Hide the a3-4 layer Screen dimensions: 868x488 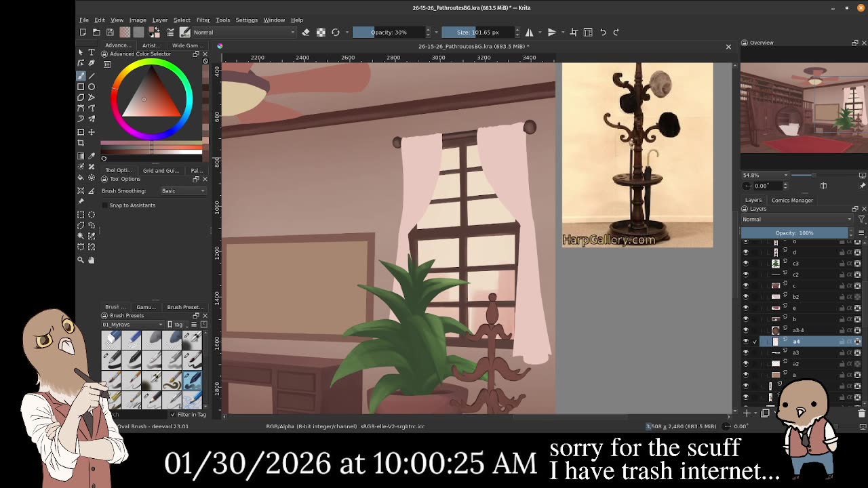746,330
